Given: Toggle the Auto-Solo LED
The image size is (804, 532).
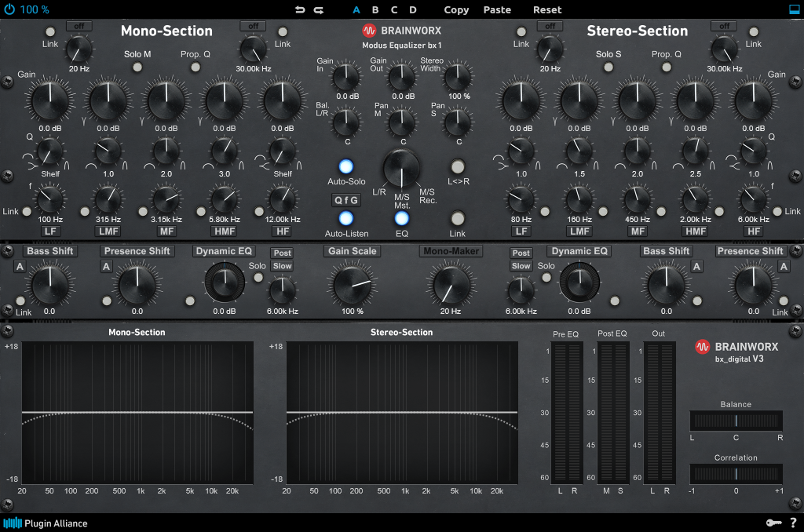Looking at the screenshot, I should 346,166.
